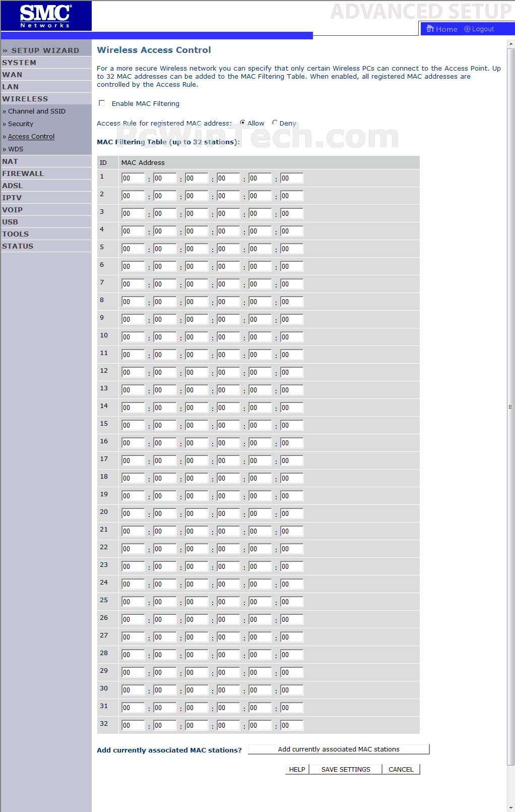515x812 pixels.
Task: Click last MAC octet field of ID 32
Action: (292, 725)
